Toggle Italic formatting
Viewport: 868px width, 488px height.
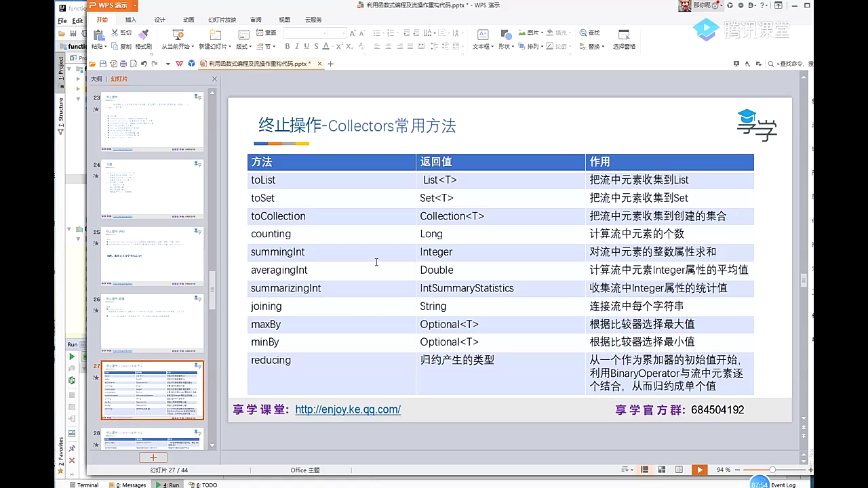297,47
